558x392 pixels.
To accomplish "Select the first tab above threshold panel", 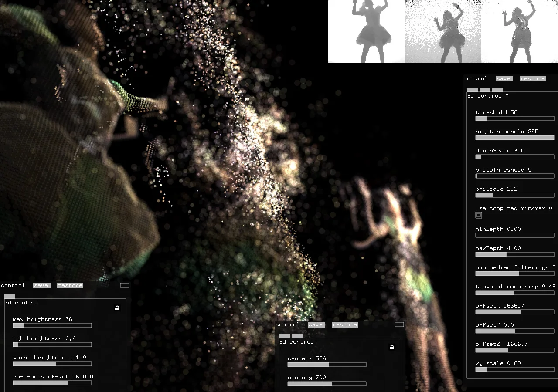I will click(x=472, y=90).
